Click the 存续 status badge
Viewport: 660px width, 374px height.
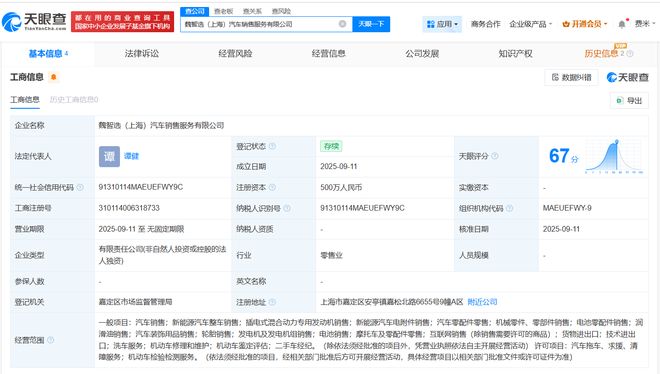tap(331, 146)
